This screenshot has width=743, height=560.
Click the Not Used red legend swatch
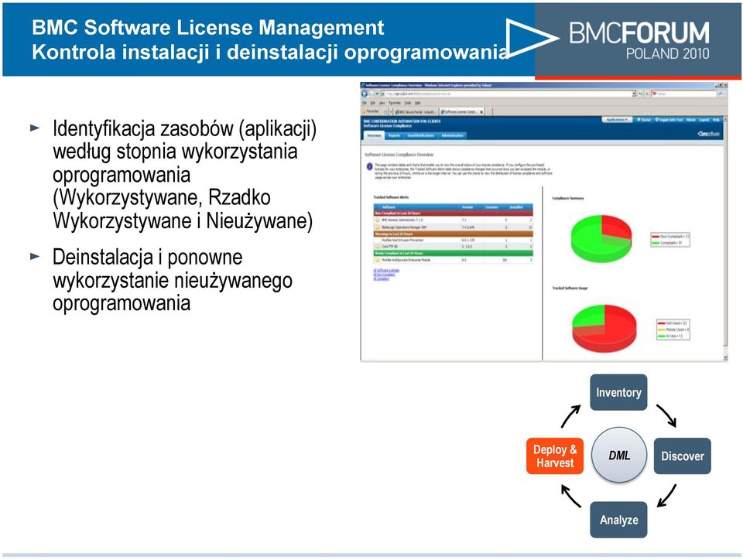pyautogui.click(x=661, y=323)
